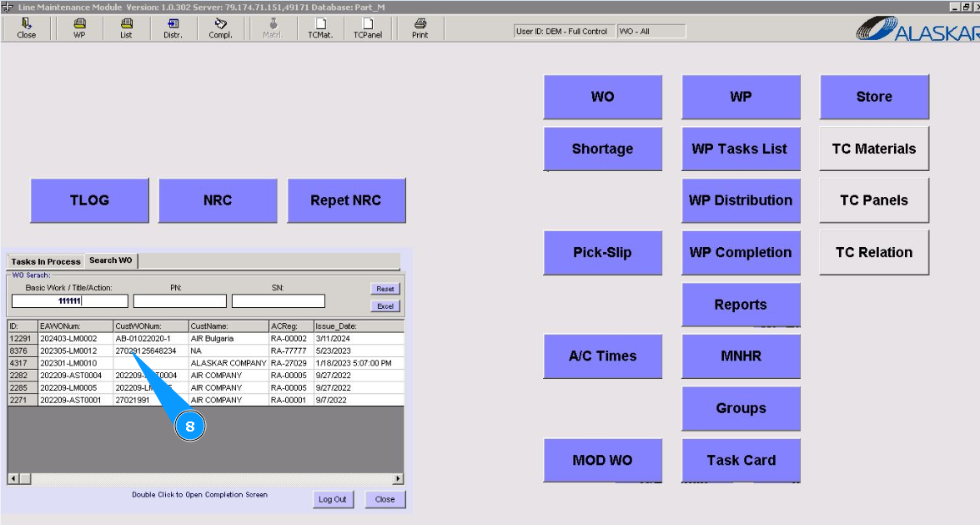Click the Close button beside Log Out

coord(385,499)
